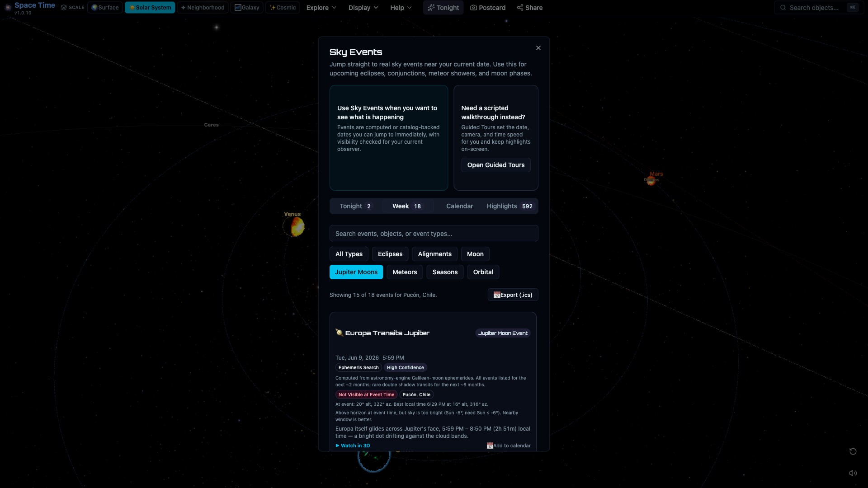Click the Ephemeris Search tag
Screen dimensions: 868x488
tap(359, 368)
